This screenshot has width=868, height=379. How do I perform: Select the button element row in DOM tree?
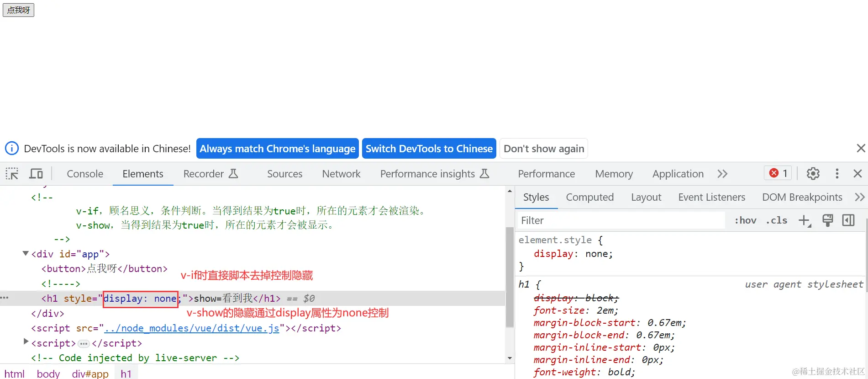[105, 268]
